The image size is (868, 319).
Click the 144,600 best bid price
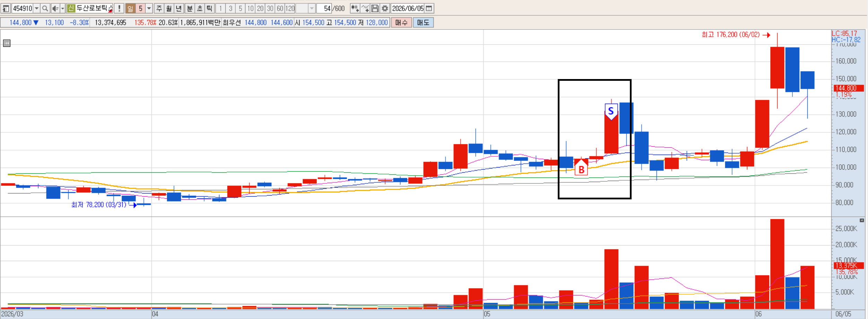tap(282, 23)
